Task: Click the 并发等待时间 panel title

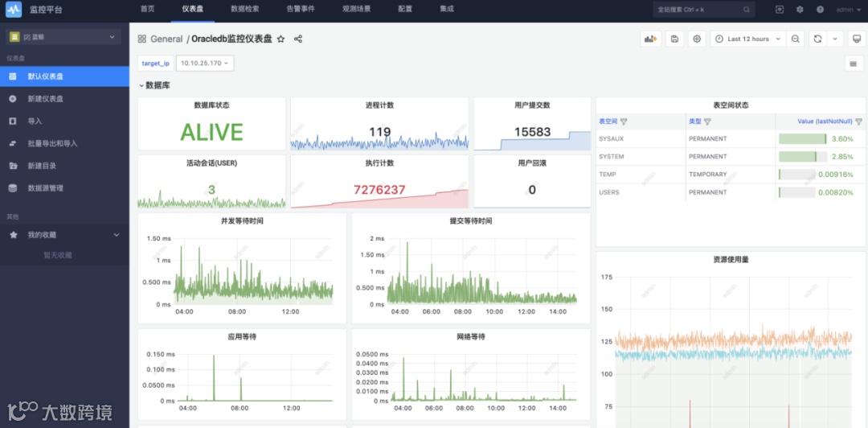Action: tap(242, 220)
